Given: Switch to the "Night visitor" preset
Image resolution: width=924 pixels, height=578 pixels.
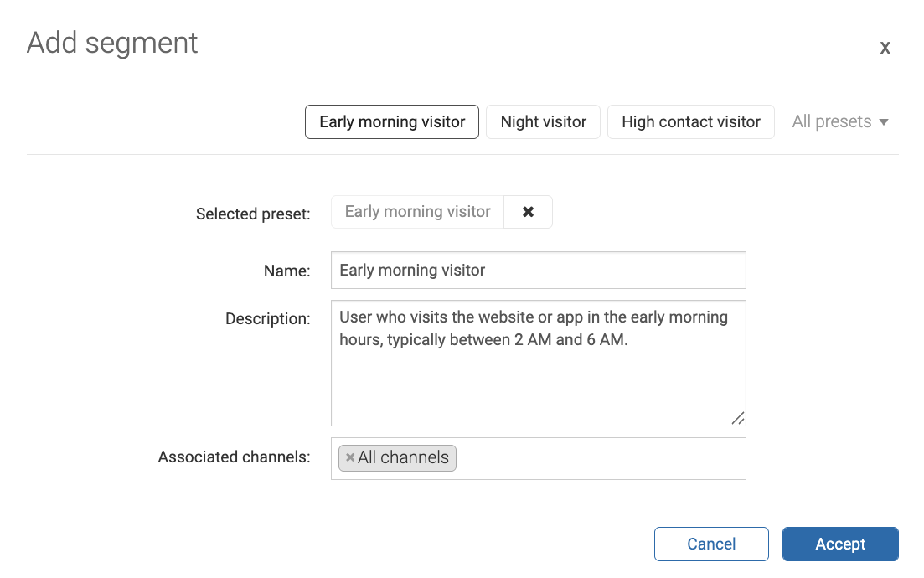Looking at the screenshot, I should click(543, 121).
